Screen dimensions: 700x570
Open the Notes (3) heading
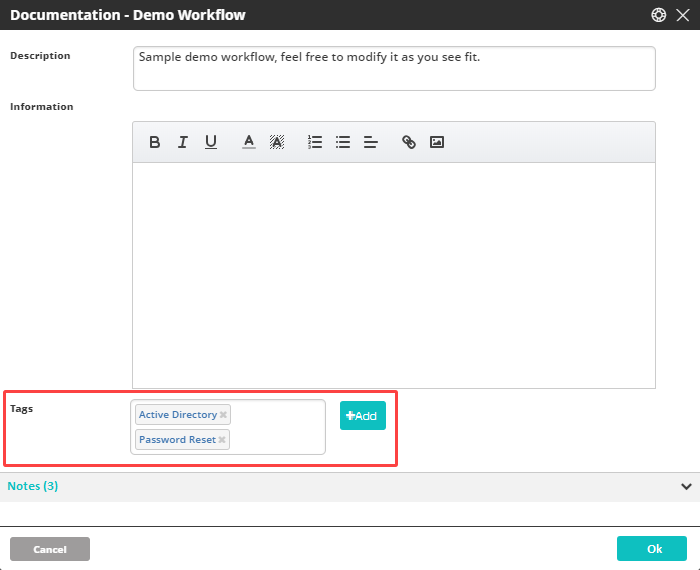click(33, 486)
